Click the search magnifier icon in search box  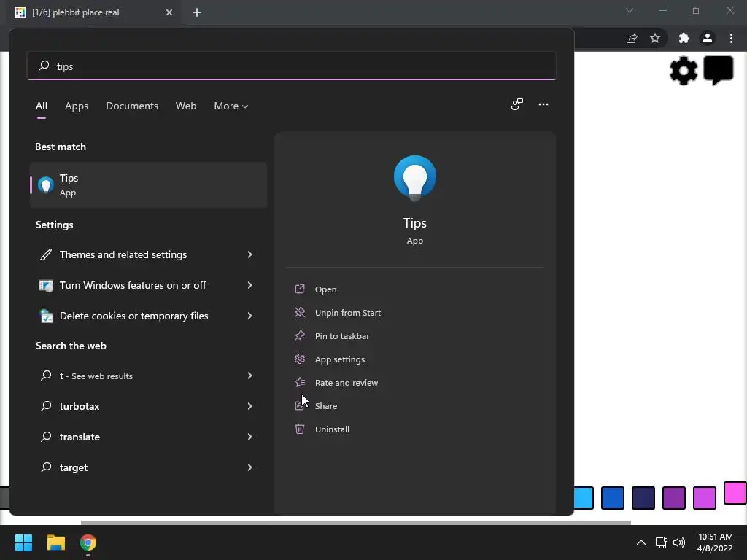click(44, 65)
